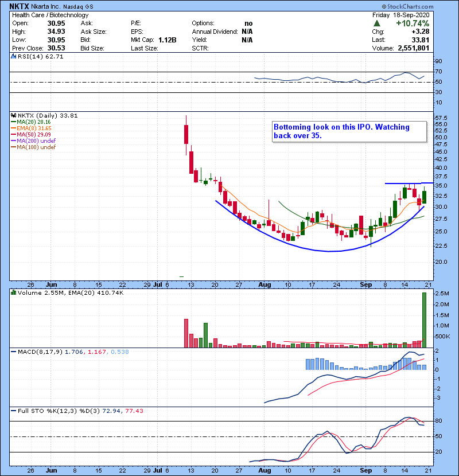Click the green MA(20) legend line marker
459x476 pixels.
tap(13, 122)
